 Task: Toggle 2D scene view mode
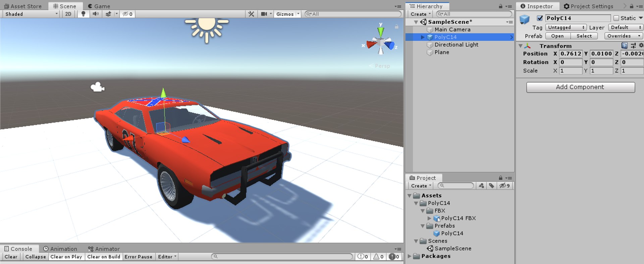(68, 14)
